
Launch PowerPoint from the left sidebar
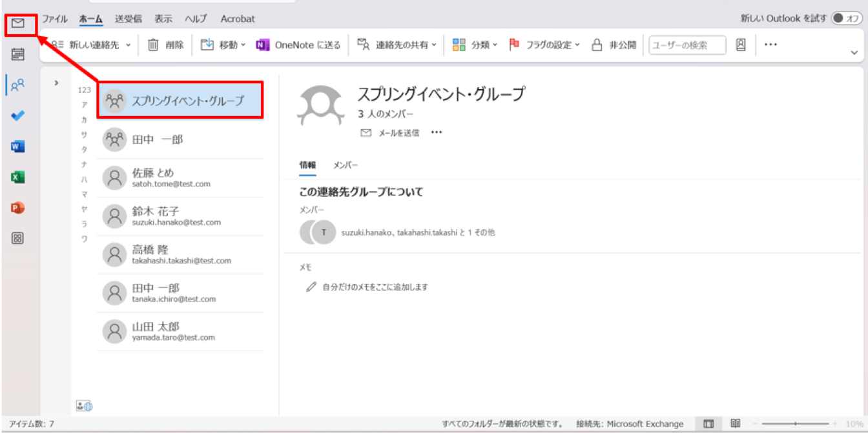(18, 208)
